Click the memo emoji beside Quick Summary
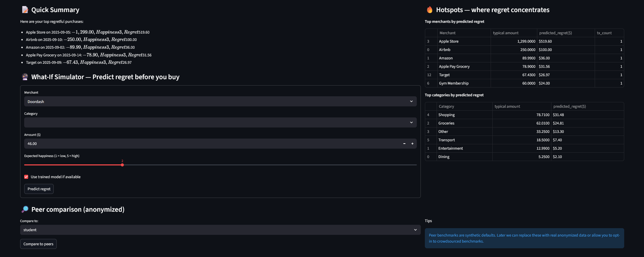Screen dimensions: 644x257 click(x=25, y=10)
